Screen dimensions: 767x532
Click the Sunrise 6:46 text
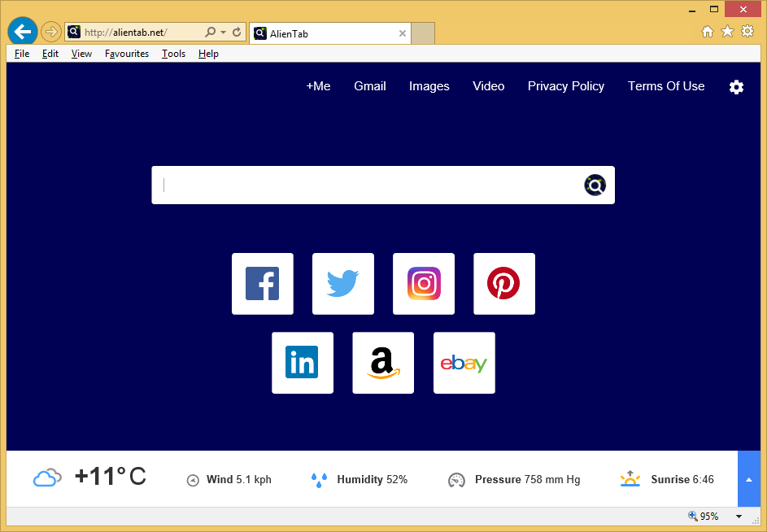pos(682,480)
